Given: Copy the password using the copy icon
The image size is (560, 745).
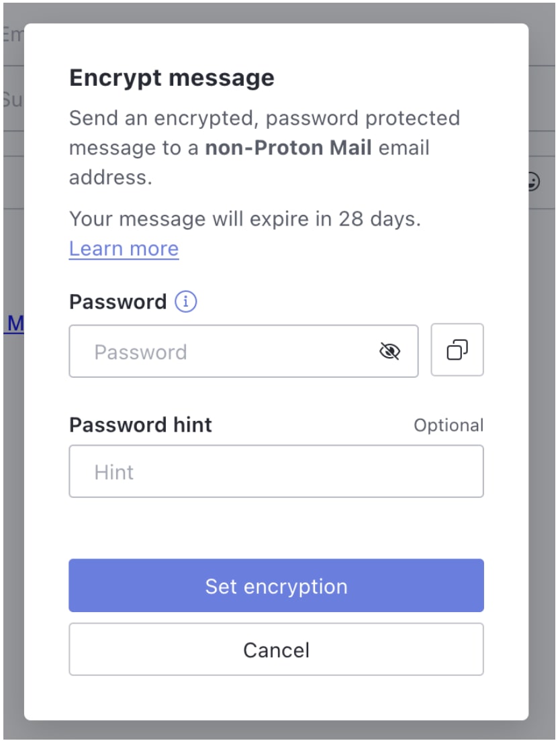Looking at the screenshot, I should pyautogui.click(x=457, y=350).
